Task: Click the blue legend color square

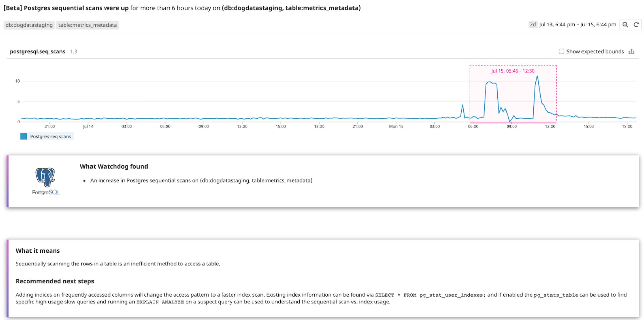Action: [23, 136]
